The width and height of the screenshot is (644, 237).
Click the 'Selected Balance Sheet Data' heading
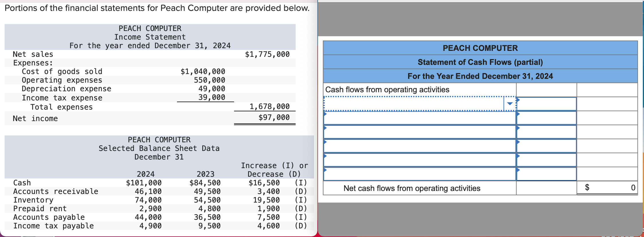click(x=159, y=148)
